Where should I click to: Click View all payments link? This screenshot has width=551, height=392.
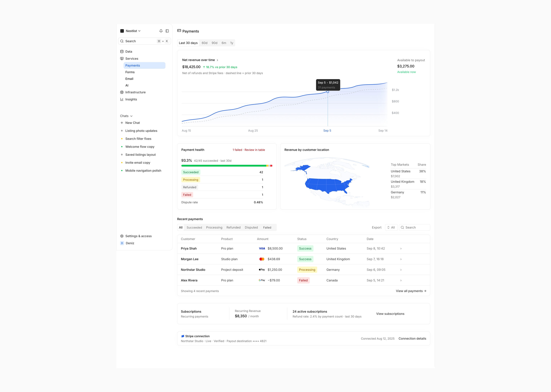[411, 291]
